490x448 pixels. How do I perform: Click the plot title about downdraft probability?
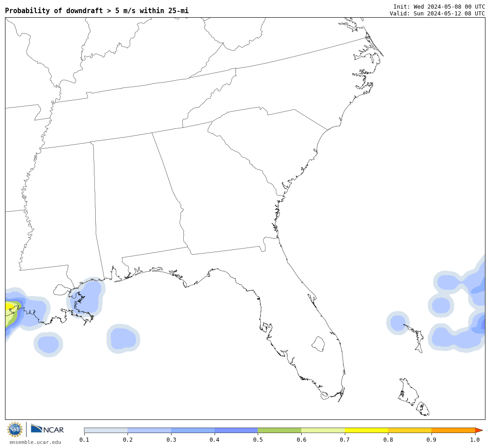coord(97,10)
